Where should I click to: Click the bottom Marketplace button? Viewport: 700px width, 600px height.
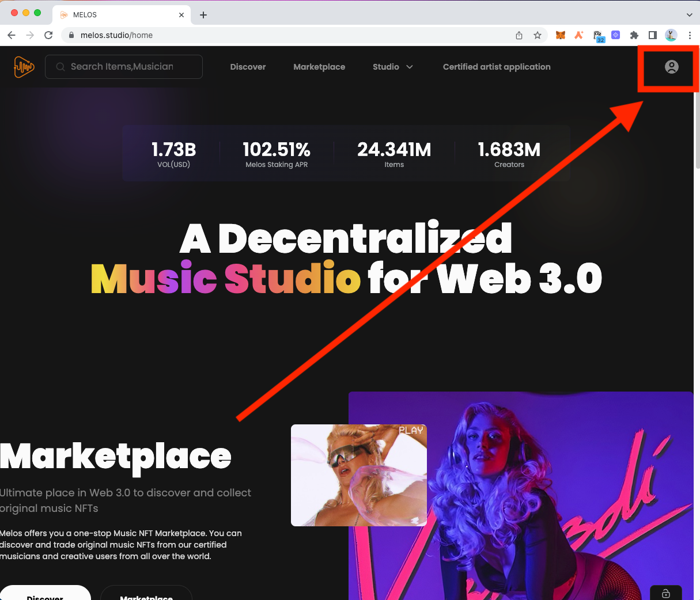[x=146, y=596]
